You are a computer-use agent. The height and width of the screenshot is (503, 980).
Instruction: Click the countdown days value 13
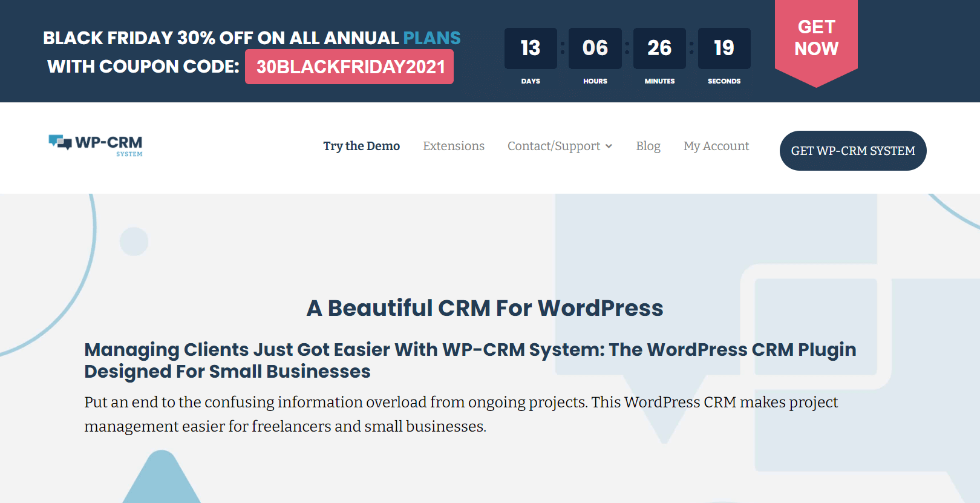coord(531,48)
